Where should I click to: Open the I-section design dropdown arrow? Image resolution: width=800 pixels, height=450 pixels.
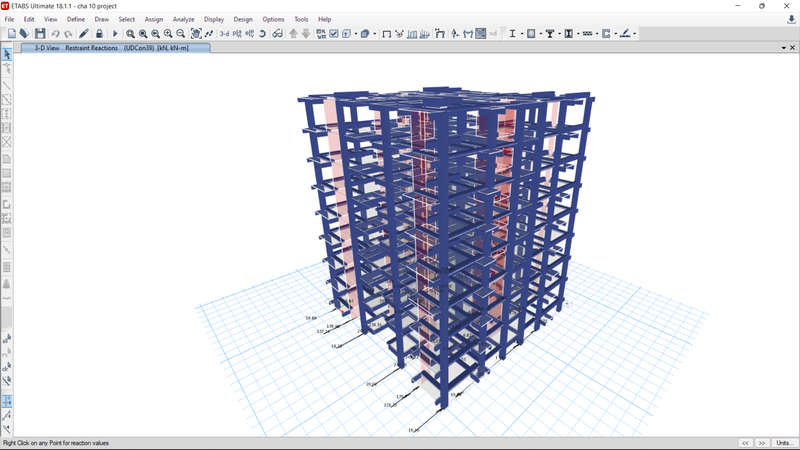click(521, 34)
